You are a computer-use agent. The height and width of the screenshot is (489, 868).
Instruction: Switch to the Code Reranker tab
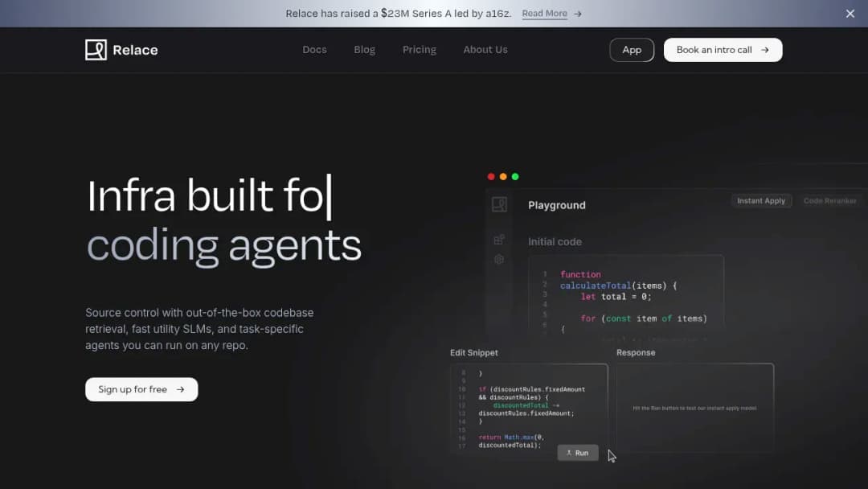[829, 200]
